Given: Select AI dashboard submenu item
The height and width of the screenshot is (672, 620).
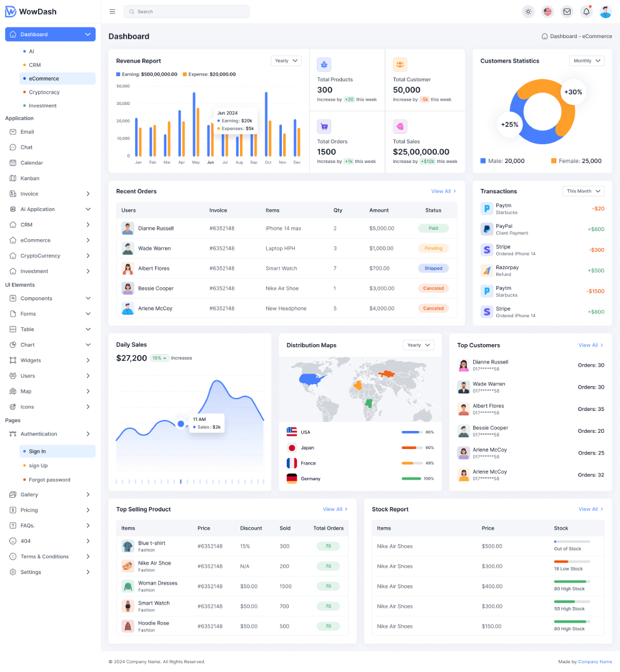Looking at the screenshot, I should tap(57, 51).
